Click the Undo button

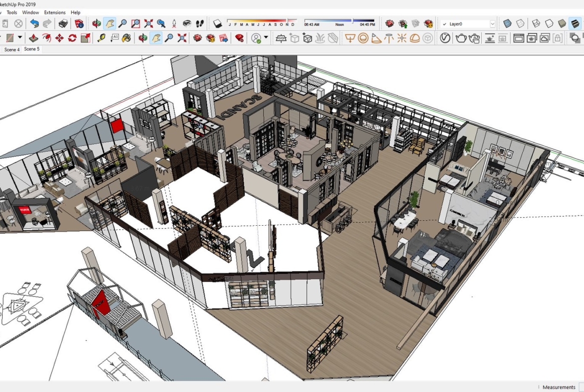coord(34,23)
